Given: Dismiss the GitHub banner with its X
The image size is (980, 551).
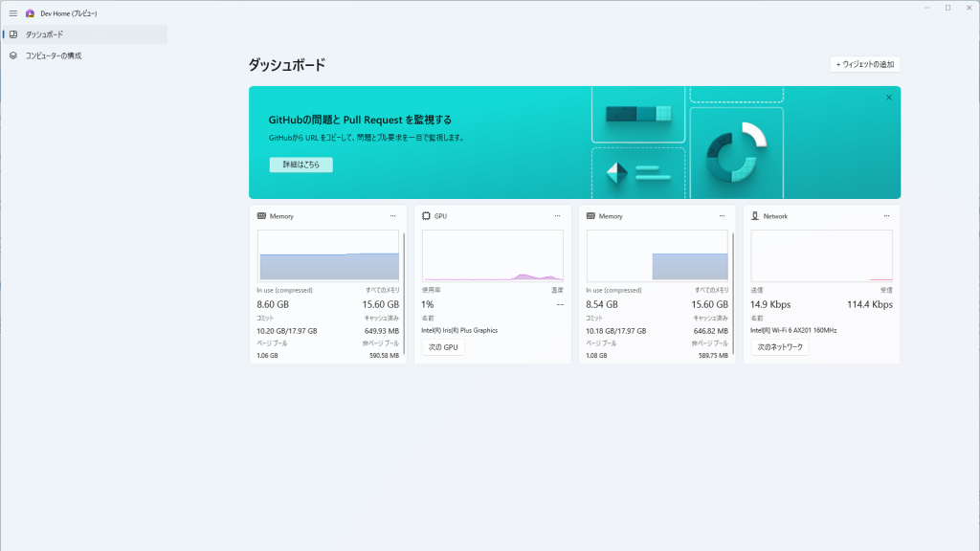Looking at the screenshot, I should (x=888, y=97).
